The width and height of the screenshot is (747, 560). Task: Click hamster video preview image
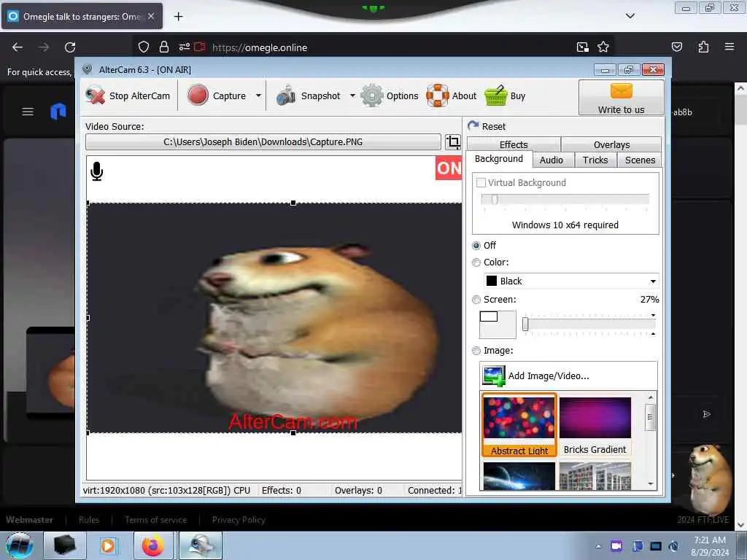coord(274,318)
